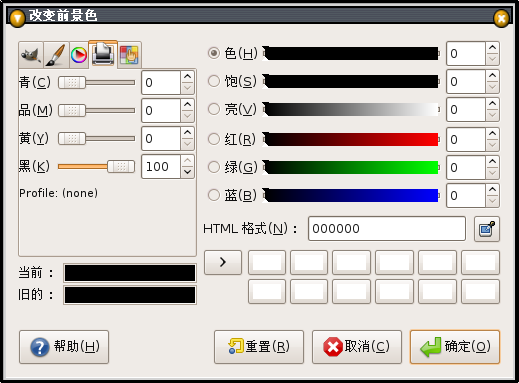
Task: Select the Value (V) radio button
Action: 214,109
